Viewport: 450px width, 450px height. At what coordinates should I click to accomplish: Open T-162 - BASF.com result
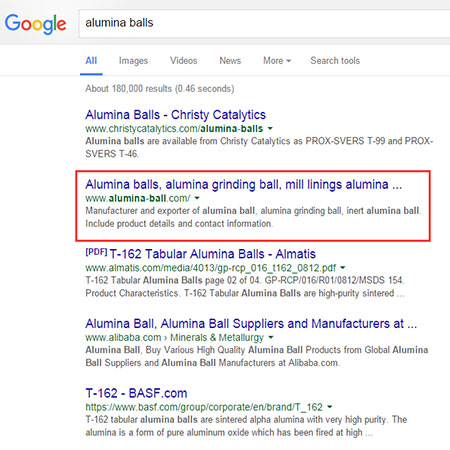pyautogui.click(x=136, y=393)
